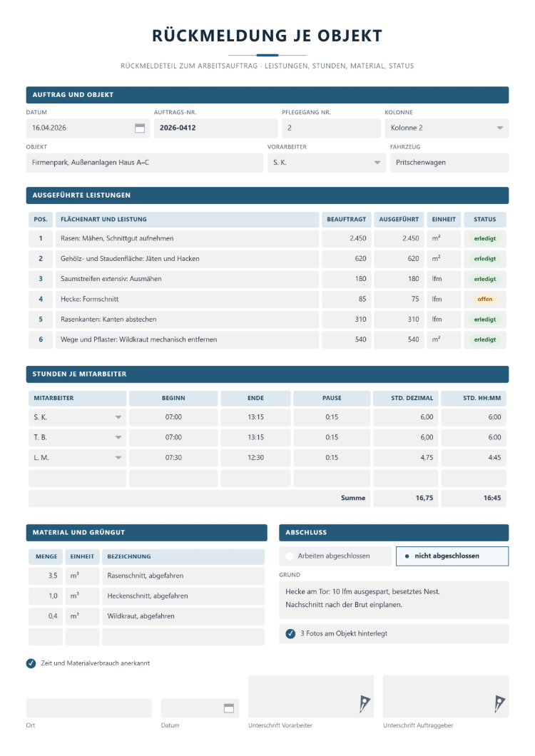This screenshot has width=535, height=756.
Task: Click Menge 0,4 for Wildkraut
Action: pos(46,617)
